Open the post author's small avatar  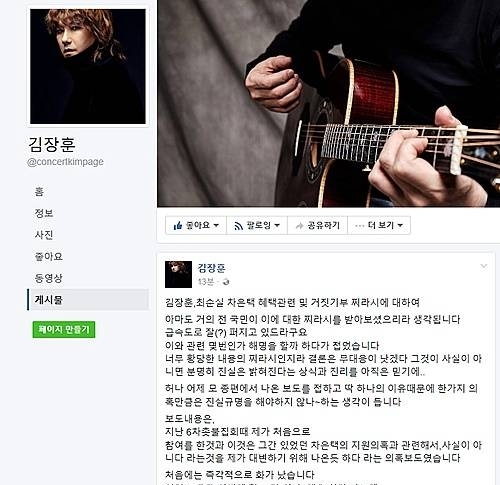178,274
